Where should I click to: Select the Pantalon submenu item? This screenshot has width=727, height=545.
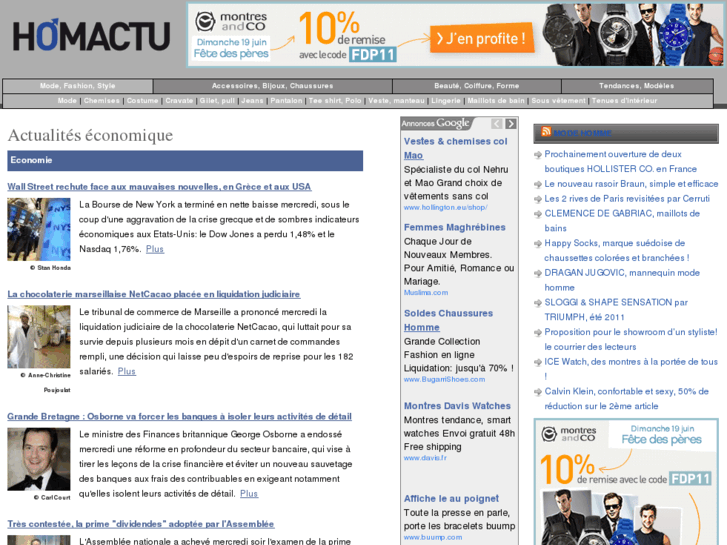pos(286,101)
